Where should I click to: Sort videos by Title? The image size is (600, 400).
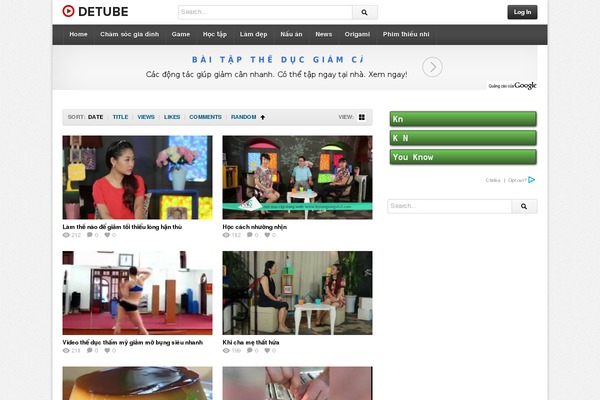120,117
